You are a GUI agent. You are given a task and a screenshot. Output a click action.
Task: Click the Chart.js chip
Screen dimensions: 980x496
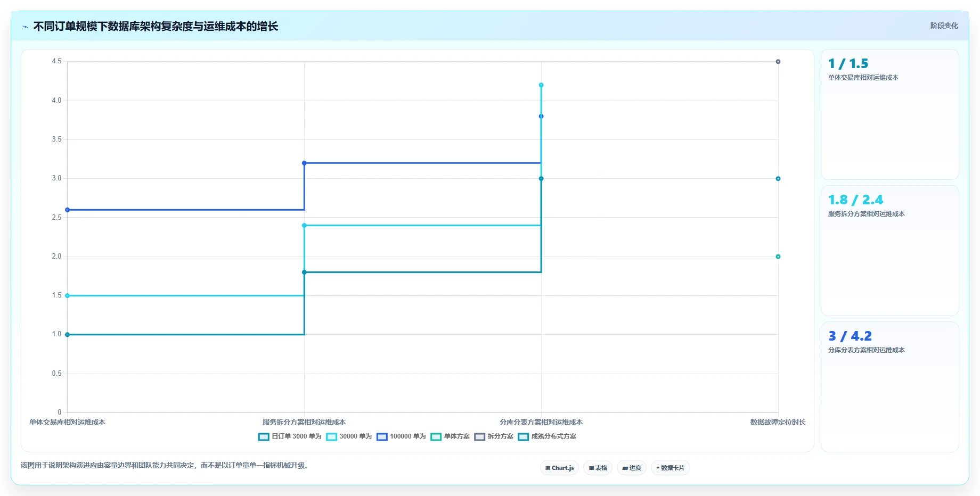pos(559,468)
